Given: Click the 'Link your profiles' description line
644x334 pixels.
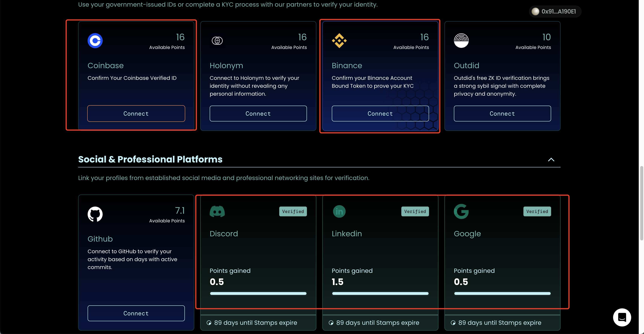Looking at the screenshot, I should pos(223,178).
